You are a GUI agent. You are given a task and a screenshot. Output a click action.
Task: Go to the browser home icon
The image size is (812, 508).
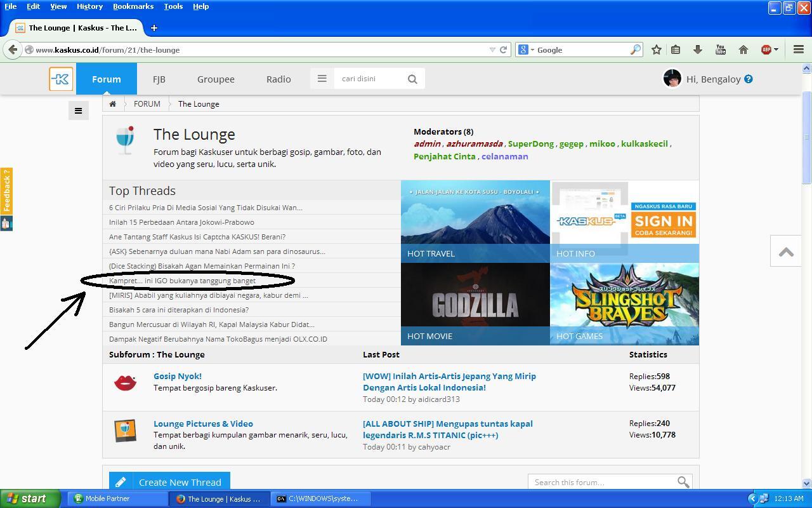pos(743,50)
